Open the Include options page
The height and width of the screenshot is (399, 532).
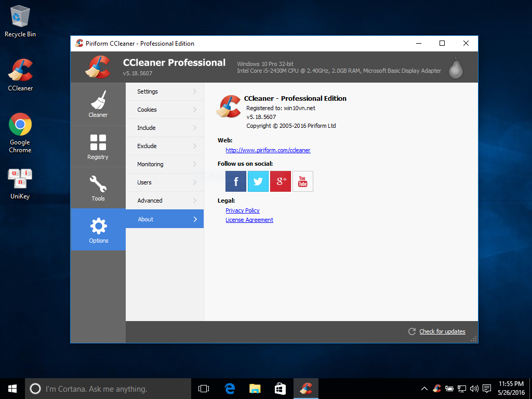click(x=165, y=128)
